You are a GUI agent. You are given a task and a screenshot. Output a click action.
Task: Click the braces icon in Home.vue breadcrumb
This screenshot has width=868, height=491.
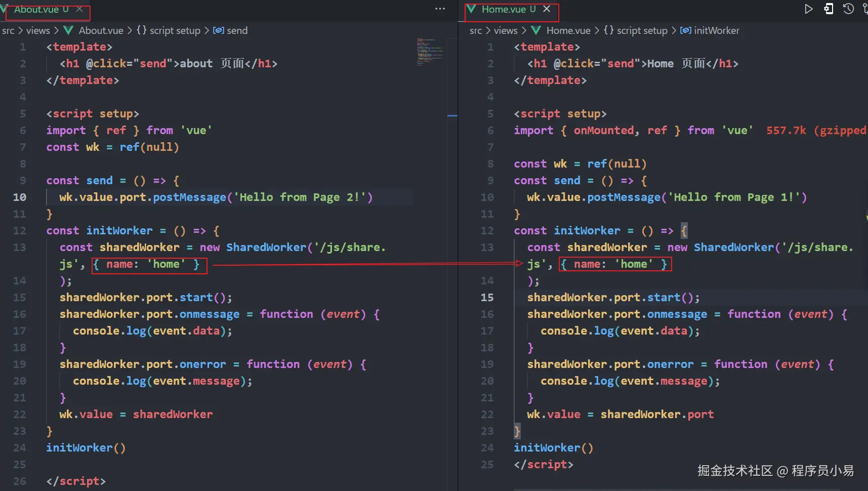coord(609,30)
